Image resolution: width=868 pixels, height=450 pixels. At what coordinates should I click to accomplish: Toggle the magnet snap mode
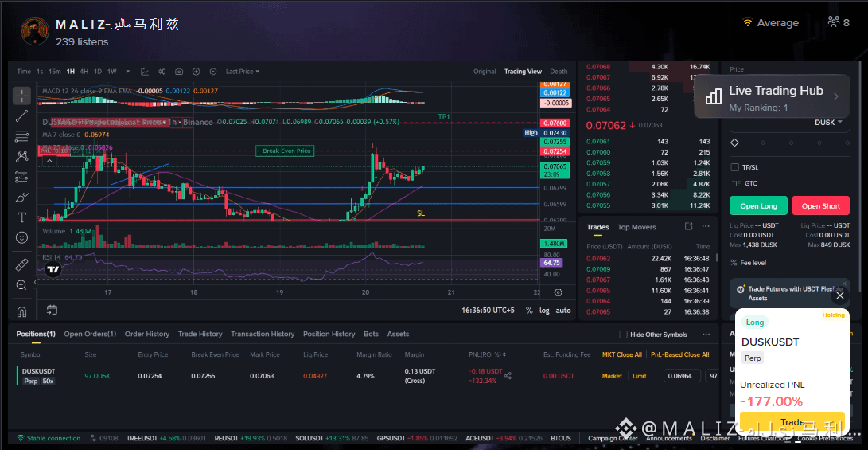(21, 311)
